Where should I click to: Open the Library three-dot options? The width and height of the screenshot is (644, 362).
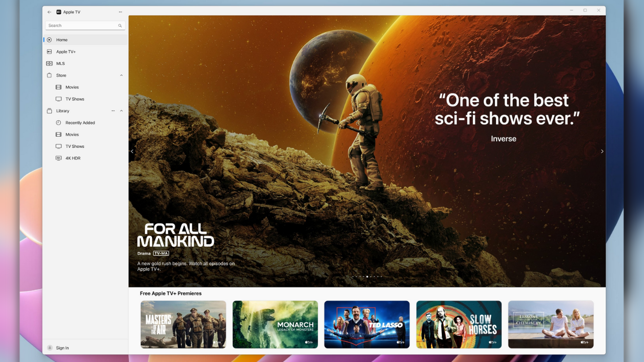click(113, 111)
